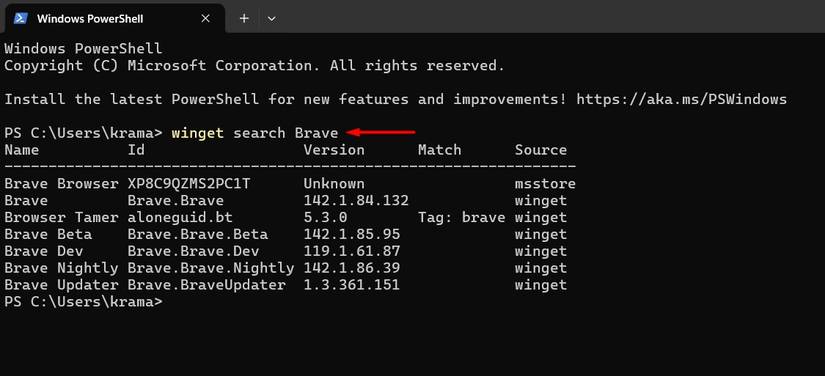Screen dimensions: 825x376
Task: Click the 'Copyright (C) Microsoft Corporation' line
Action: tap(255, 66)
